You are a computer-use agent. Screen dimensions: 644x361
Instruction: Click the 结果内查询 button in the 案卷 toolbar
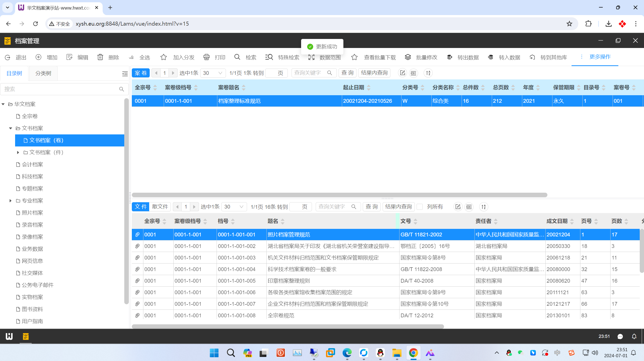click(x=374, y=73)
